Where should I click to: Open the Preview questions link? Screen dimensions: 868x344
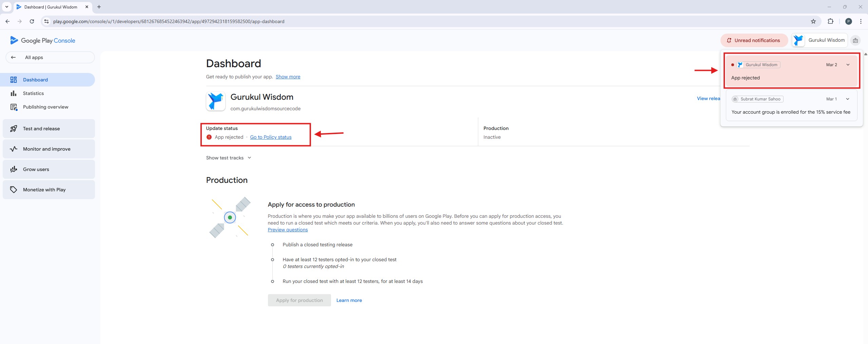pyautogui.click(x=288, y=230)
